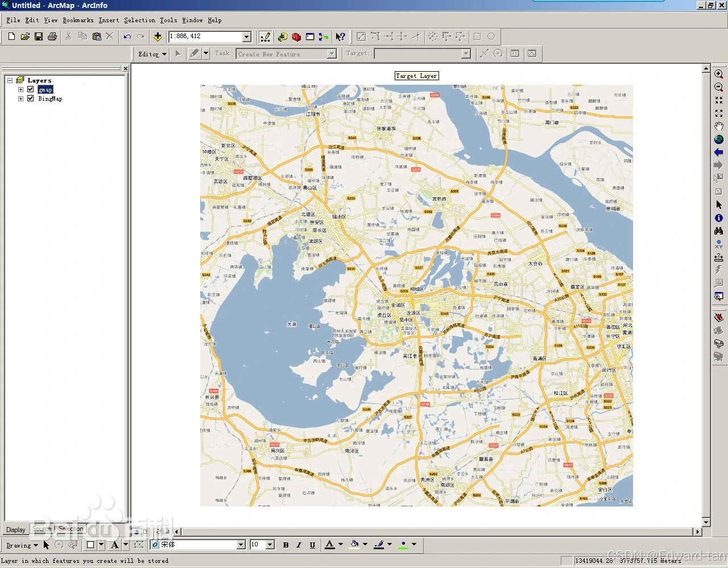Select the gmap layer name
Image resolution: width=728 pixels, height=568 pixels.
(45, 89)
